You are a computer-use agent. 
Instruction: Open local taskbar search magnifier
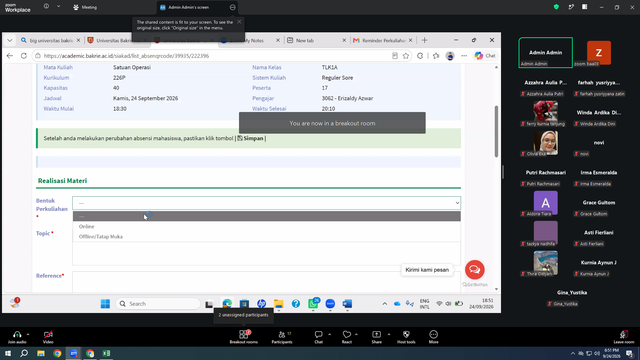[24, 353]
